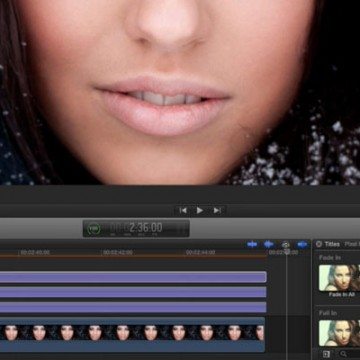Play the video in the viewer

click(x=200, y=210)
